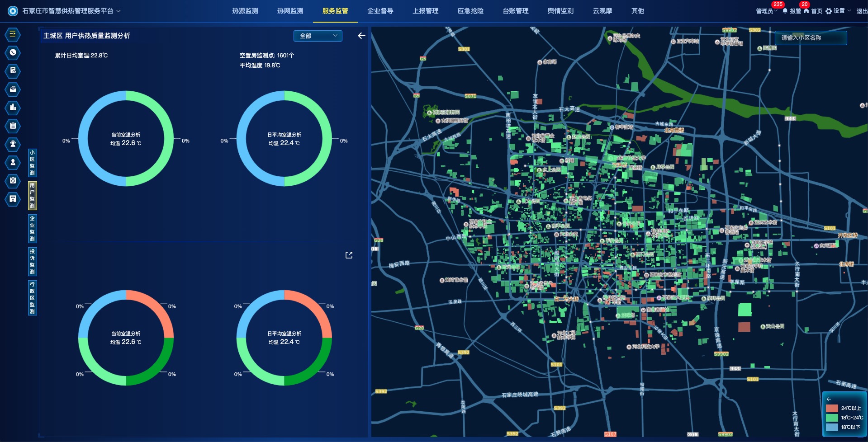Toggle the sidebar menu list icon
The height and width of the screenshot is (442, 868).
point(13,34)
